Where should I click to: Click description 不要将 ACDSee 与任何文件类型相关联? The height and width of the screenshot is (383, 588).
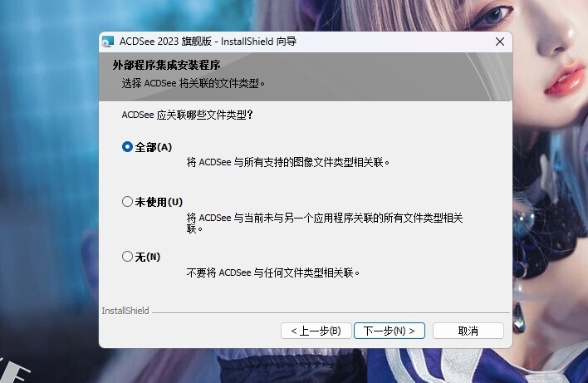[273, 273]
